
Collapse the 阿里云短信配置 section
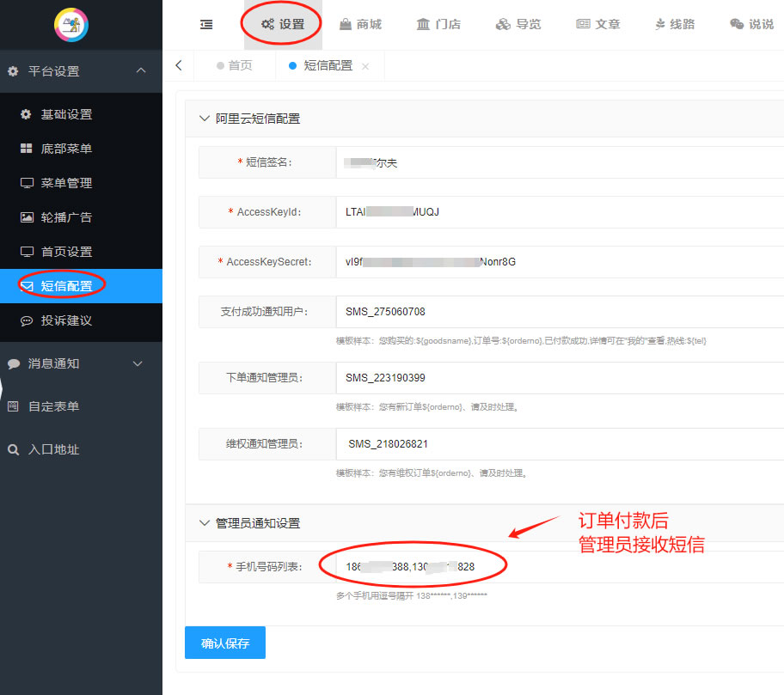(x=205, y=119)
